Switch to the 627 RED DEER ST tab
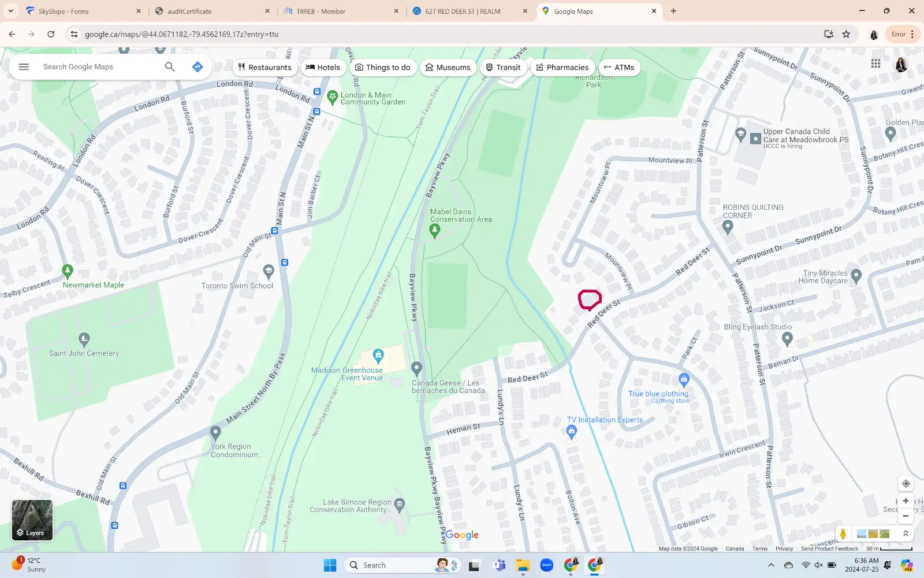Image resolution: width=924 pixels, height=578 pixels. [x=469, y=11]
